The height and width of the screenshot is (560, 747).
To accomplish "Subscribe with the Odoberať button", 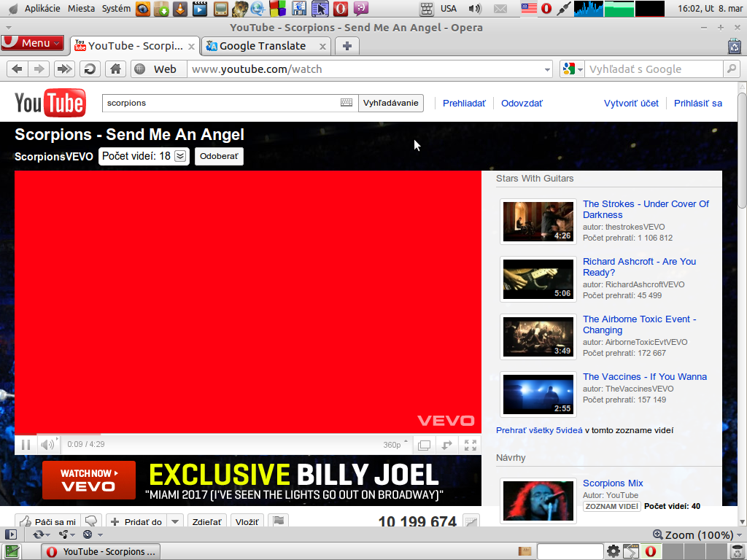I will point(219,156).
